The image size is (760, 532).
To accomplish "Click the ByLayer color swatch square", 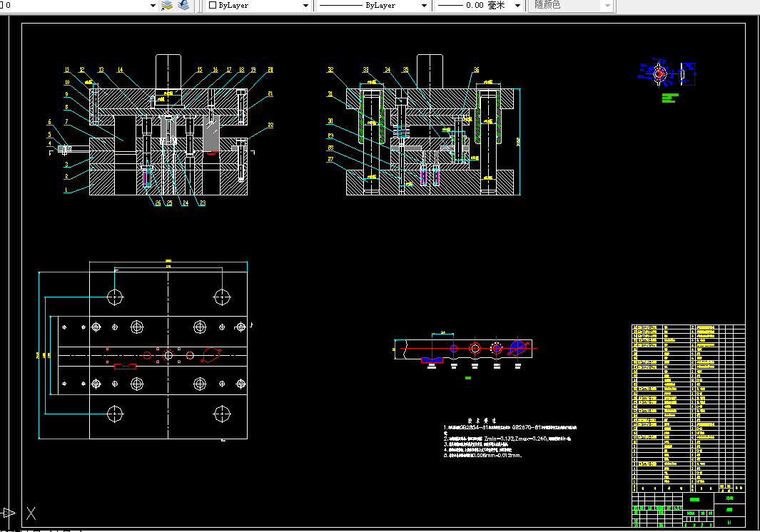I will coord(212,5).
